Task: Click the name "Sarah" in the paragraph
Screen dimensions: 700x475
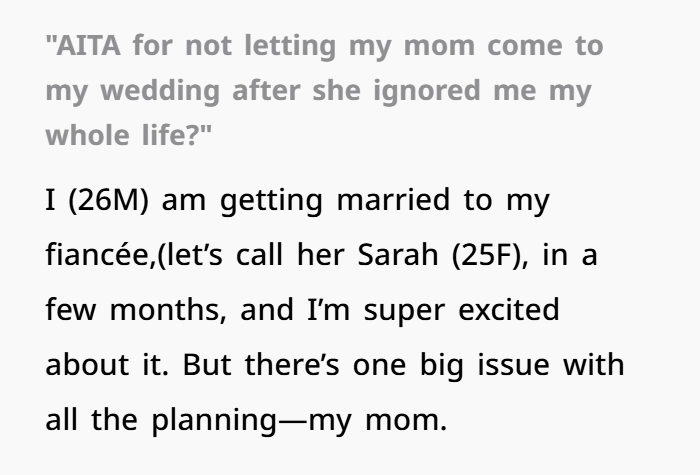Action: pos(398,255)
